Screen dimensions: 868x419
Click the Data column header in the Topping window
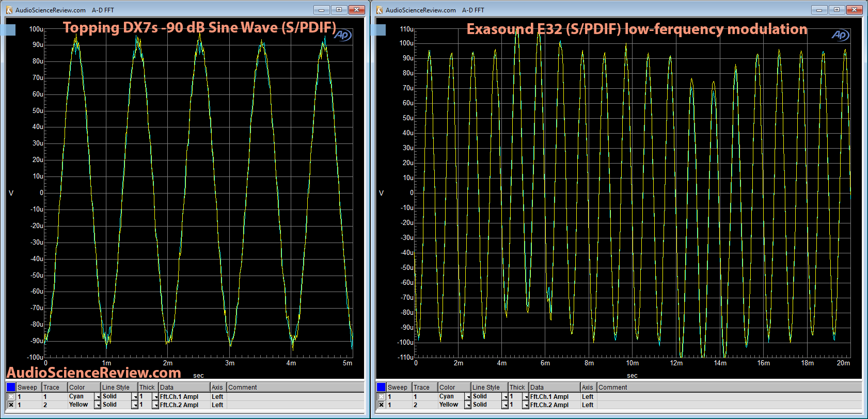pyautogui.click(x=184, y=387)
